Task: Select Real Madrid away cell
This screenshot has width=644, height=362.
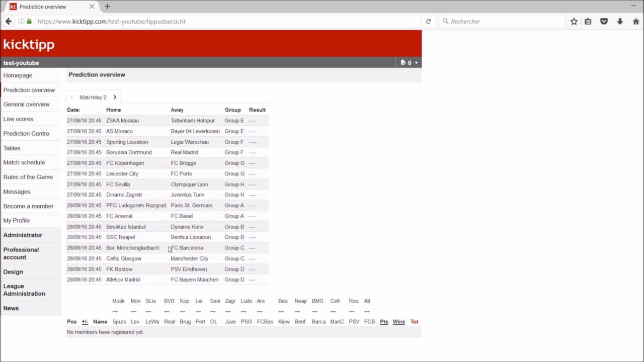Action: (185, 152)
